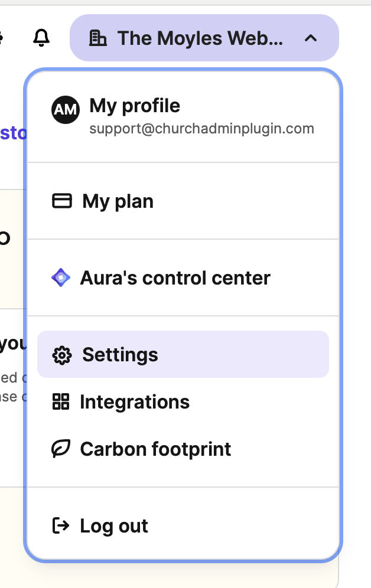
Task: Click the Carbon footprint leaf icon
Action: [x=61, y=449]
